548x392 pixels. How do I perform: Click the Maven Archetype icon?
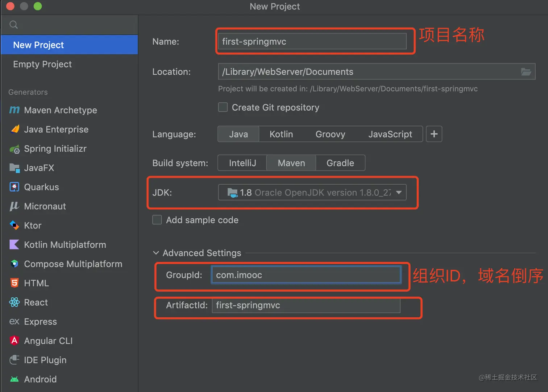tap(14, 110)
